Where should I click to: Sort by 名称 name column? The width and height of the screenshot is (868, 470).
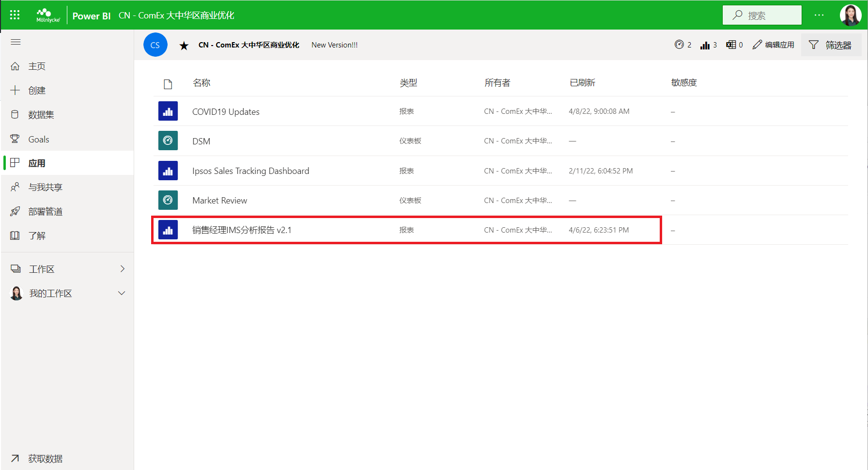(201, 83)
